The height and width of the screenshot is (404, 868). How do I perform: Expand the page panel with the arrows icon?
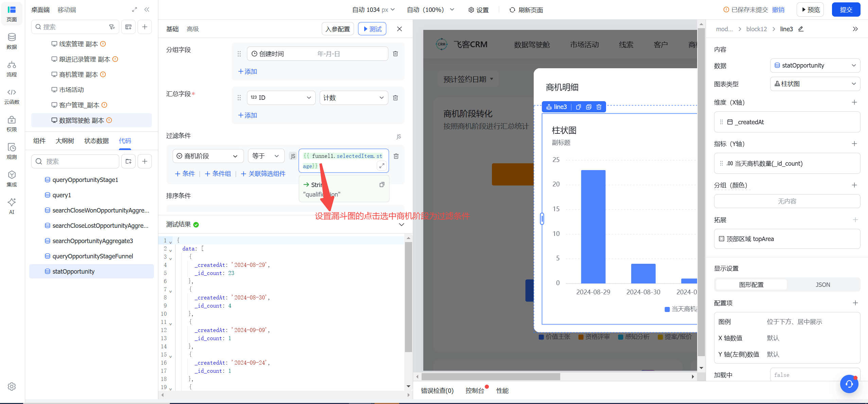point(135,10)
